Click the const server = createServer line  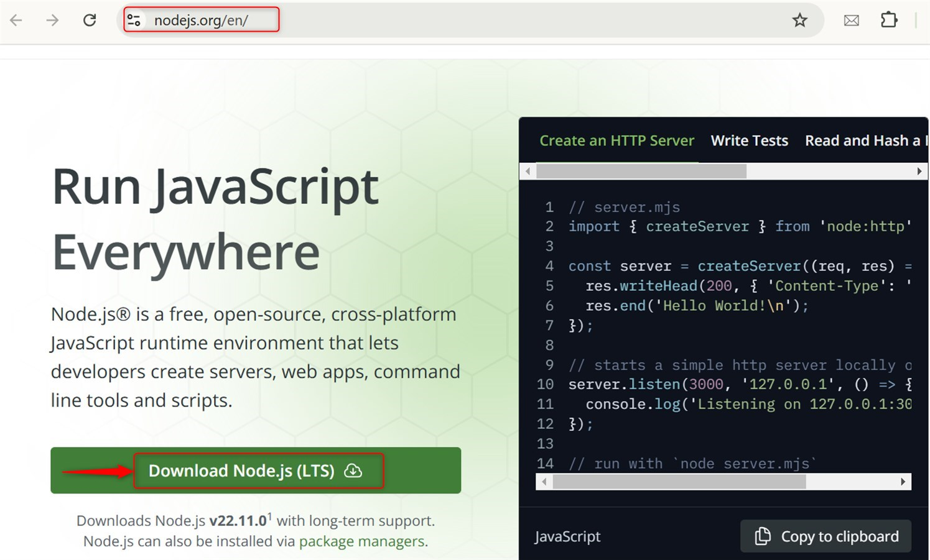[740, 266]
